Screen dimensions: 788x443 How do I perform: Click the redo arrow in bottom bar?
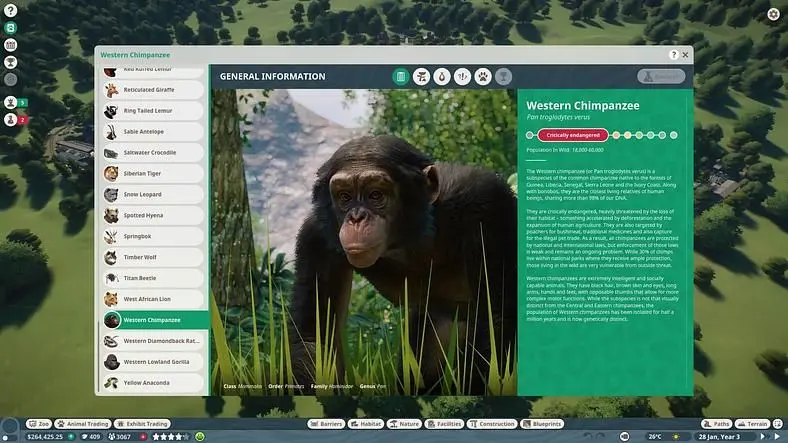click(601, 436)
